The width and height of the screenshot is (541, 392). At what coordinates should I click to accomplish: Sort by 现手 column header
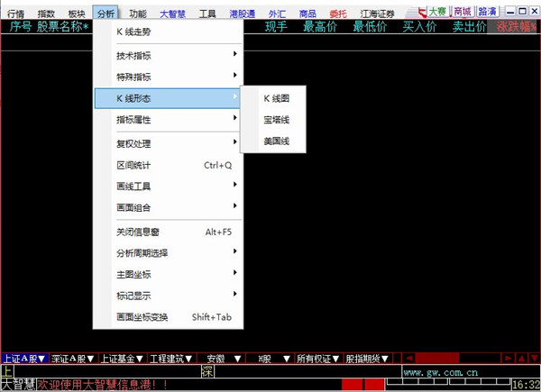[x=276, y=26]
